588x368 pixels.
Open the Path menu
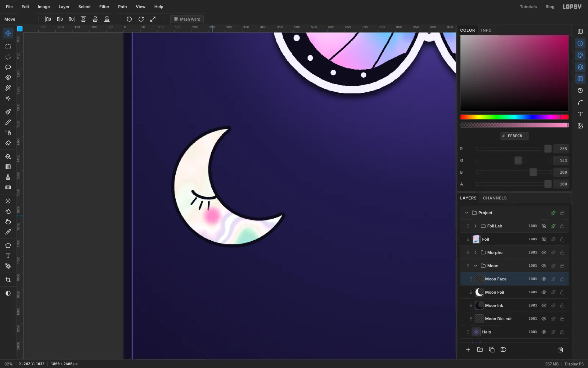(x=122, y=7)
